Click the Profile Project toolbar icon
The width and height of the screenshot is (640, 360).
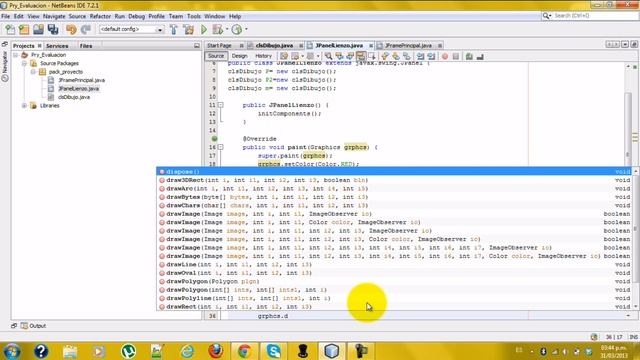coord(237,29)
